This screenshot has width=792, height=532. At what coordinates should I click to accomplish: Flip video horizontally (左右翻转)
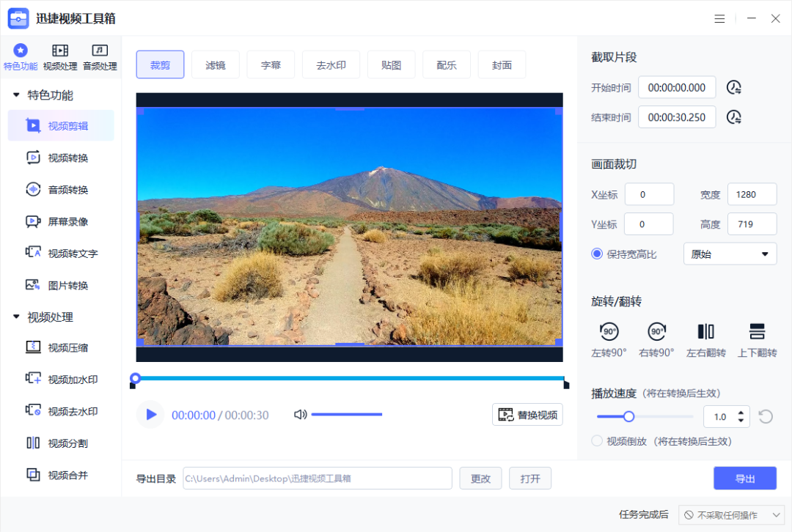coord(706,340)
